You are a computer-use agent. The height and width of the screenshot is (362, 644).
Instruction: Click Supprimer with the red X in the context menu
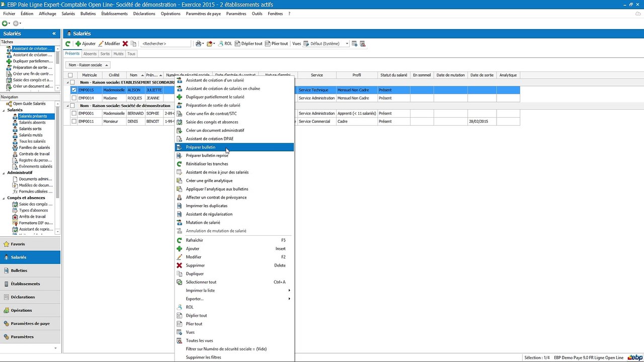pos(234,265)
